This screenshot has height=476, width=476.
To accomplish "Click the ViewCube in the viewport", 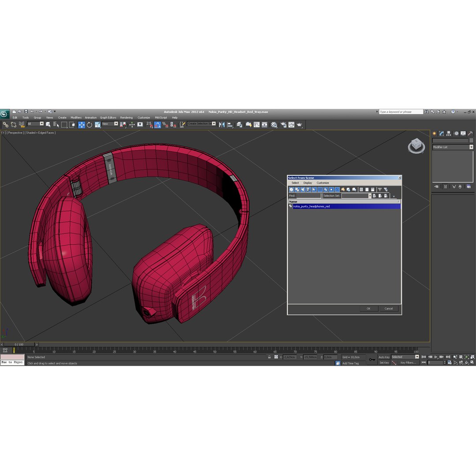I will coord(416,145).
